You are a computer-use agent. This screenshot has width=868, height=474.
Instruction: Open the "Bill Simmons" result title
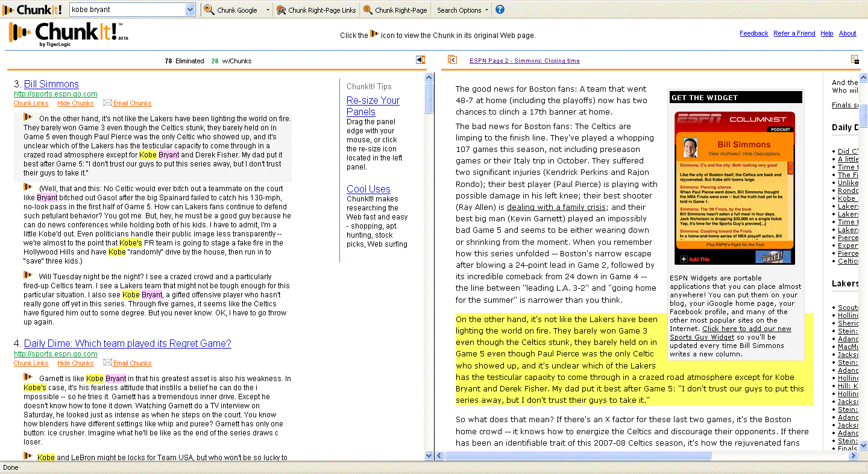point(51,84)
